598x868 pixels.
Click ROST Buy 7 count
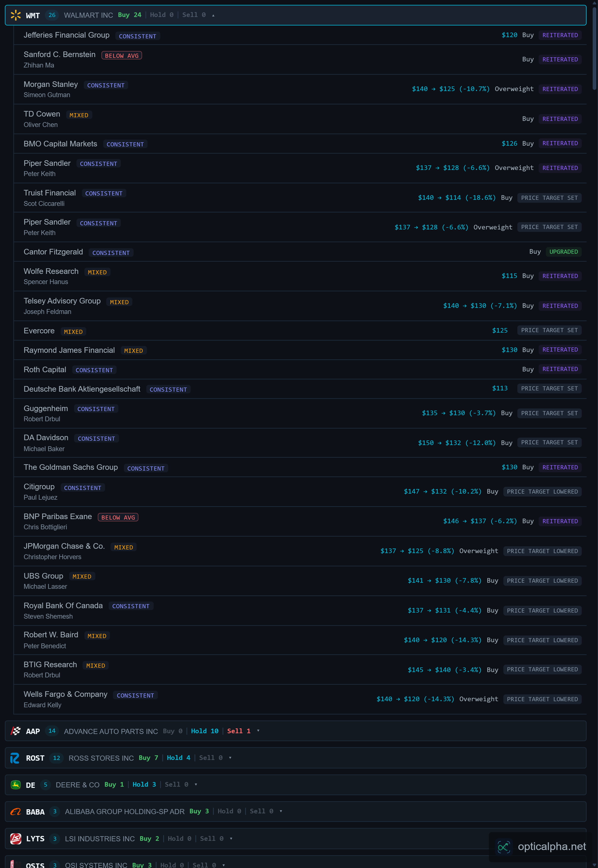click(148, 758)
